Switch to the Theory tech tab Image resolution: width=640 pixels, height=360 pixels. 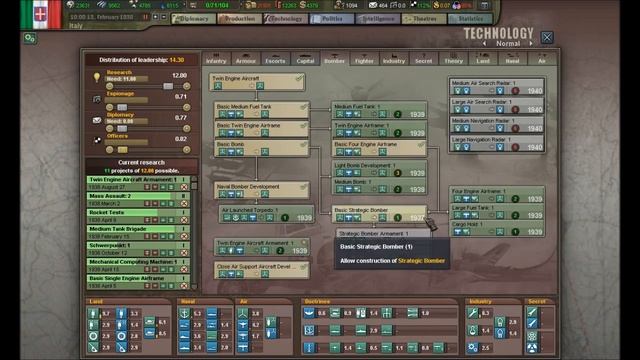coord(453,59)
